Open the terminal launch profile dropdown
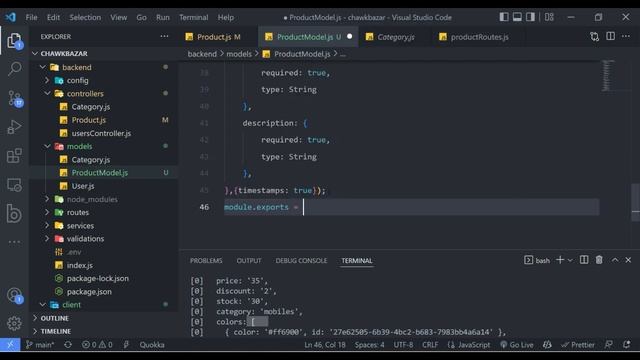Image resolution: width=640 pixels, height=360 pixels. (570, 260)
